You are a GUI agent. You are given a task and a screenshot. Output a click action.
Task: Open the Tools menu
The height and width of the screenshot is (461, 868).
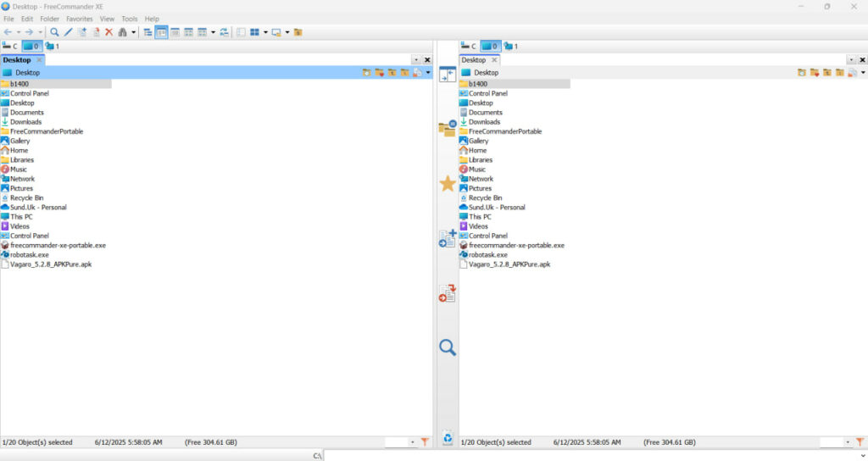coord(129,19)
